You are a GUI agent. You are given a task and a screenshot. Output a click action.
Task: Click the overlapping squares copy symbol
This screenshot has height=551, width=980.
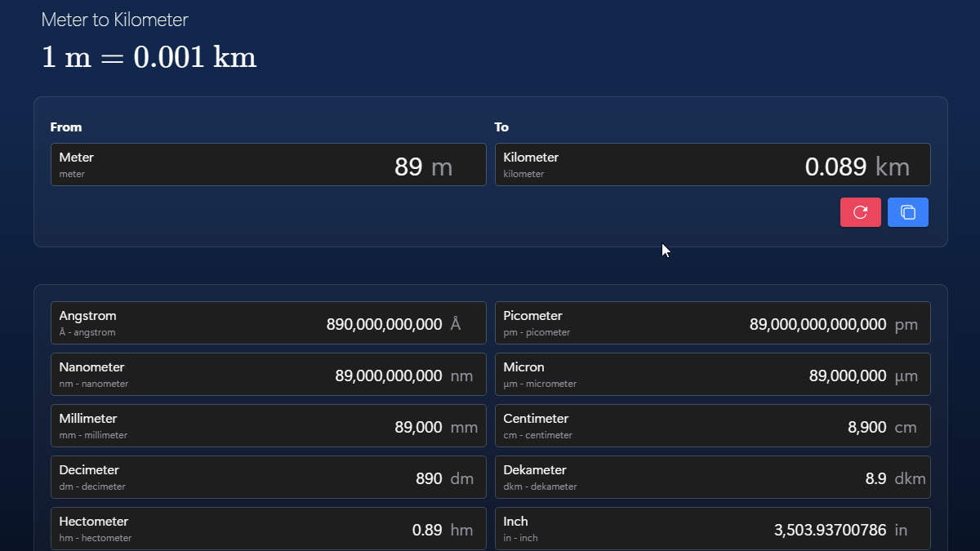pyautogui.click(x=907, y=211)
